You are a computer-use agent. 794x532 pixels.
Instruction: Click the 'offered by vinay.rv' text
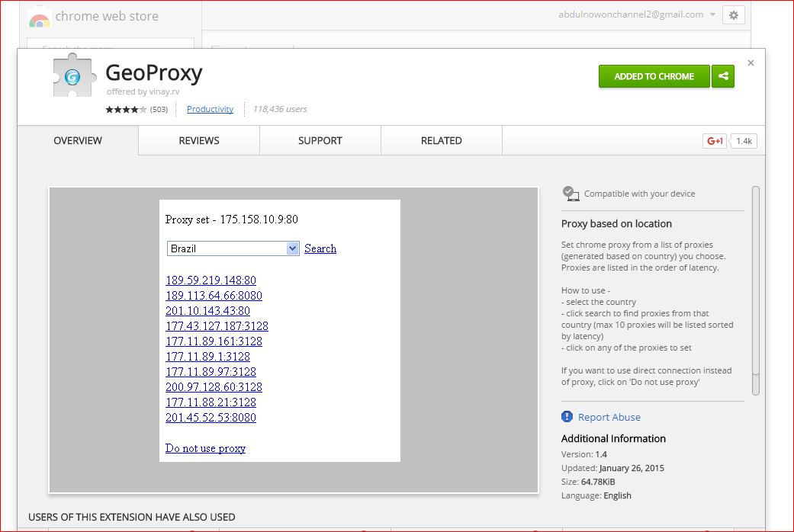click(143, 91)
